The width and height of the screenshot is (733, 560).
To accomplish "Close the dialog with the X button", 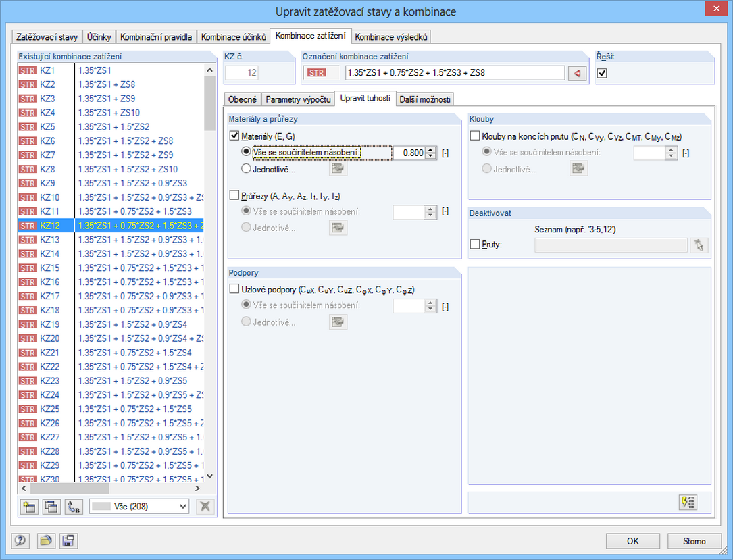I will pyautogui.click(x=716, y=8).
